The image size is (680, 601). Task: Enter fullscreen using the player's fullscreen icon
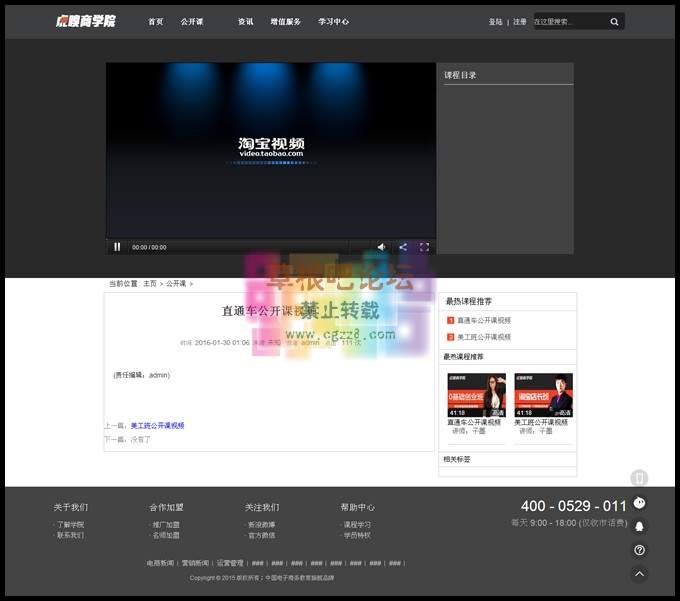click(424, 247)
